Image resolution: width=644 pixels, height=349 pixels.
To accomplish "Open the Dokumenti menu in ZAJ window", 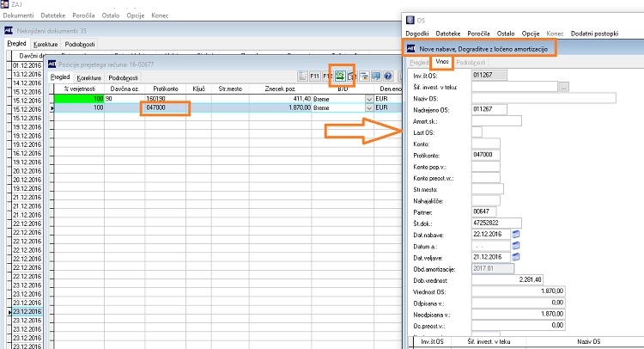I will point(18,15).
